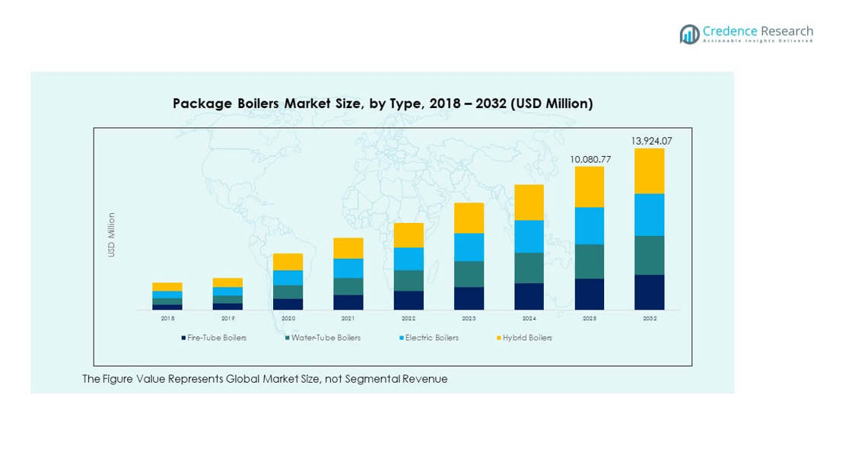Click the chart title Package Boilers Market Size
Screen dimensions: 868x449
383,103
